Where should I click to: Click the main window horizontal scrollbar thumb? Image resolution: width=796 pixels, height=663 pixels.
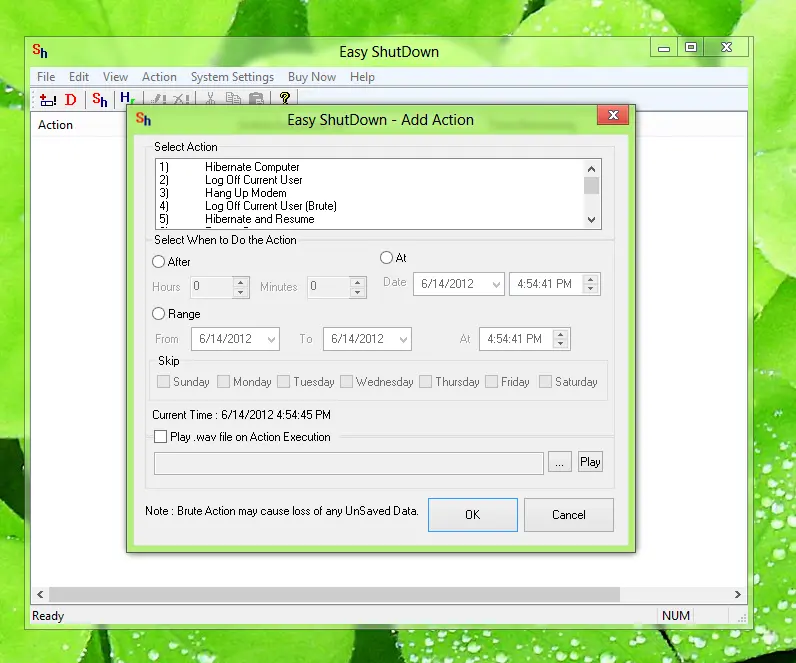click(334, 594)
